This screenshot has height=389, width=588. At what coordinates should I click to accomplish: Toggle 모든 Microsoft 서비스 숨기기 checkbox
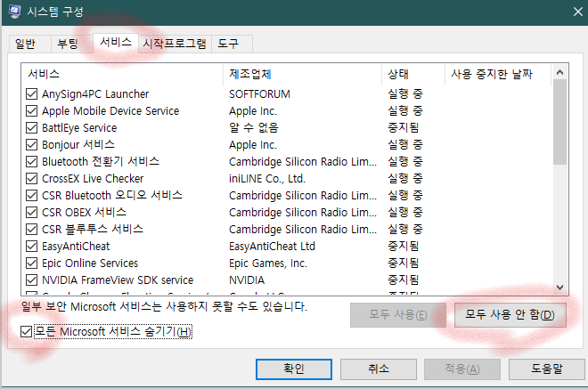(26, 331)
